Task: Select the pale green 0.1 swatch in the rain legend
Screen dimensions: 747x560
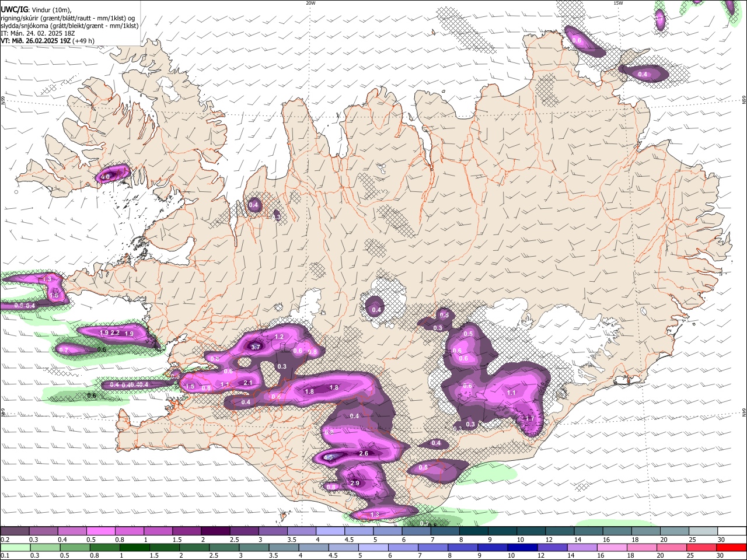Action: click(x=15, y=547)
